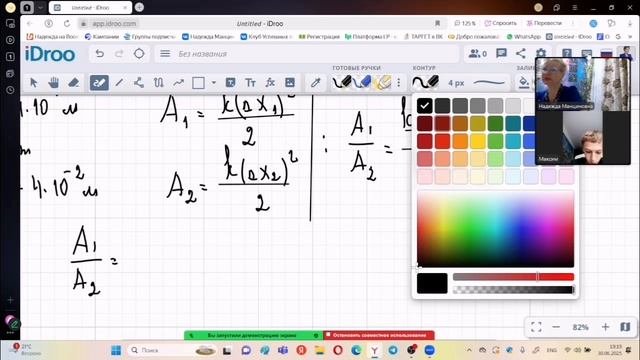Viewport: 640px width, 360px height.
Task: Insert an image with picture tool
Action: [290, 83]
